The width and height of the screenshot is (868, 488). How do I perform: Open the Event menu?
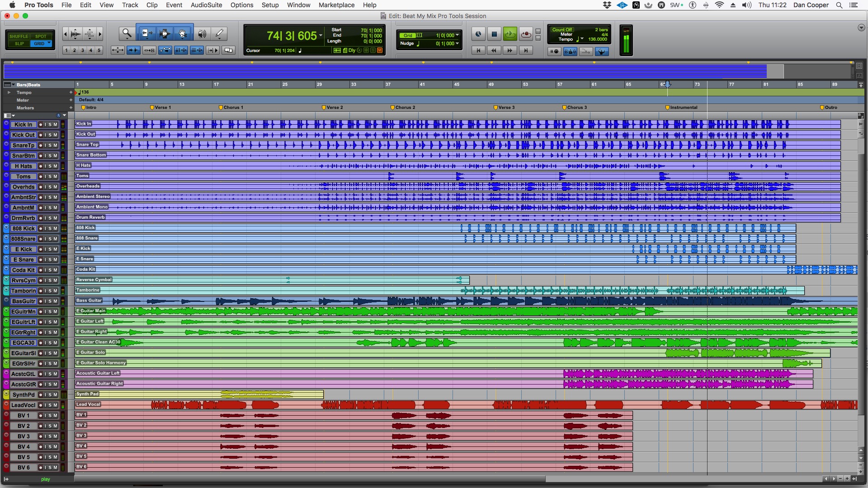click(174, 5)
